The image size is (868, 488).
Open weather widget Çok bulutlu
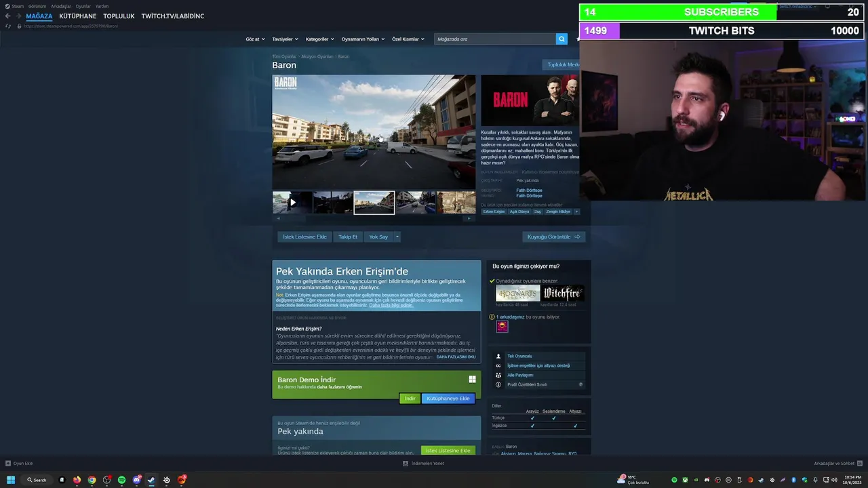click(x=633, y=480)
